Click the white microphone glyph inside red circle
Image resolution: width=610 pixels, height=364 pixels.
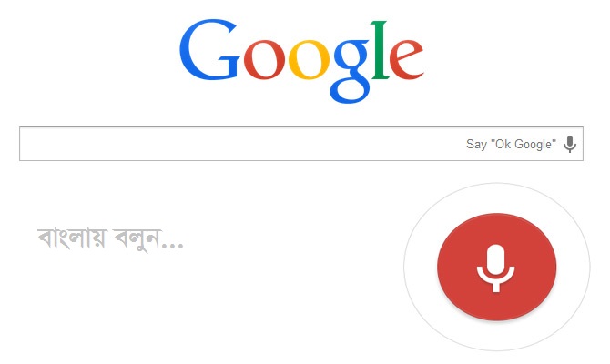496,268
